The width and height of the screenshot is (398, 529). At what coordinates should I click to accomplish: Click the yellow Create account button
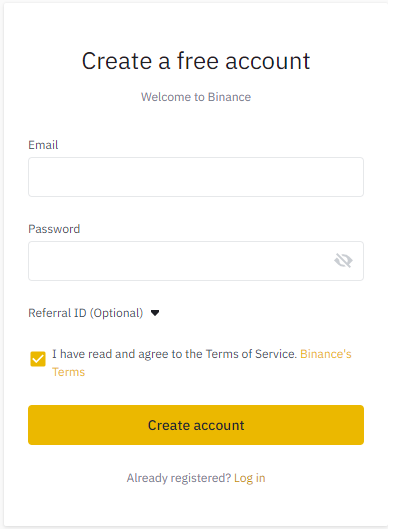196,425
